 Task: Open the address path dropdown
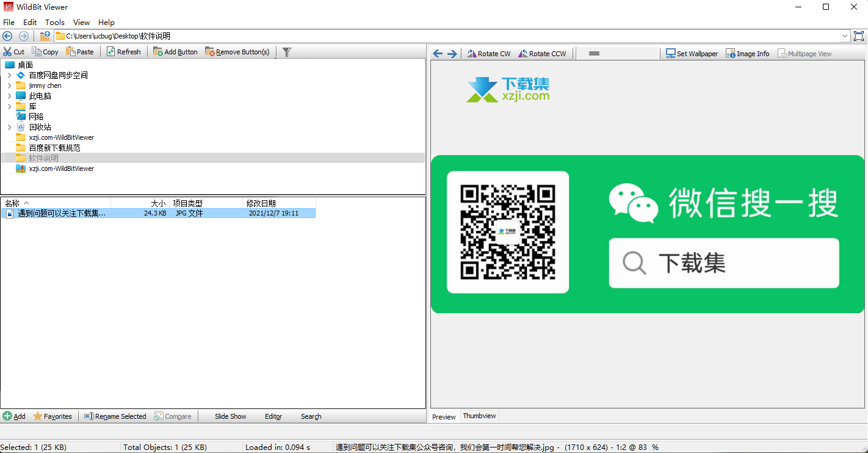845,36
